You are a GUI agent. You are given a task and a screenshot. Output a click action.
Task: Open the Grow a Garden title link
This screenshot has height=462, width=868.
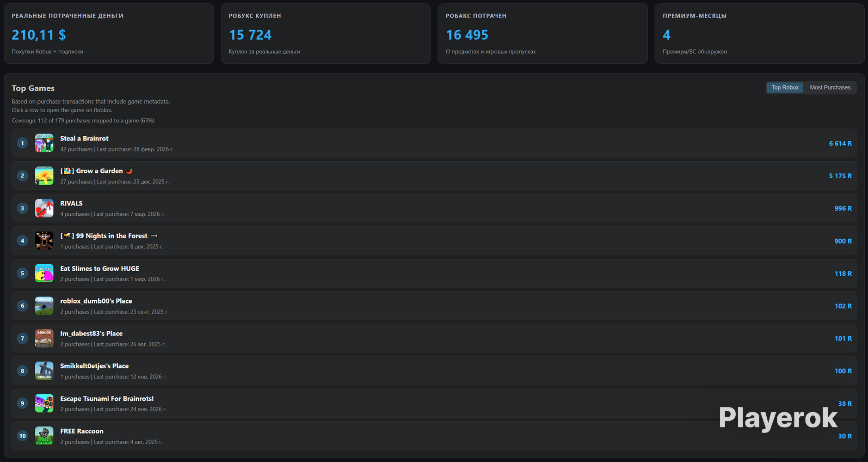click(x=97, y=171)
